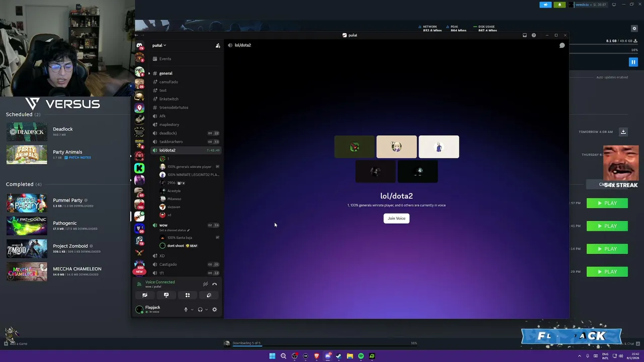Viewport: 644px width, 362px height.
Task: Open File Explorer from the taskbar
Action: 350,356
